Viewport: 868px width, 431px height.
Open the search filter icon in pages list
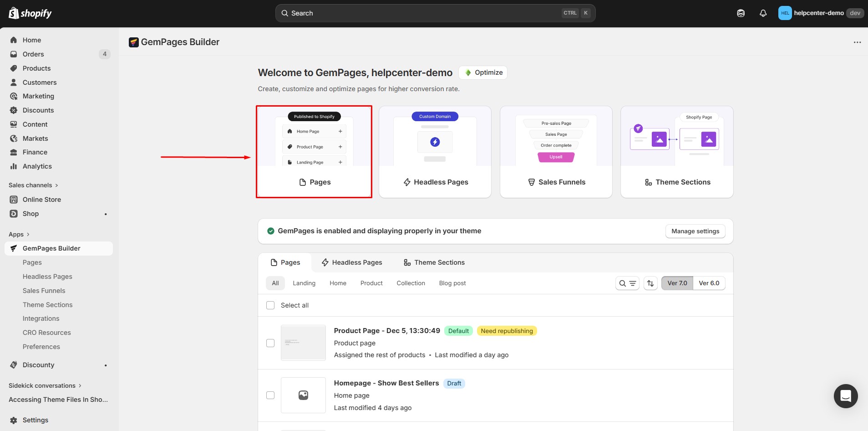coord(627,283)
